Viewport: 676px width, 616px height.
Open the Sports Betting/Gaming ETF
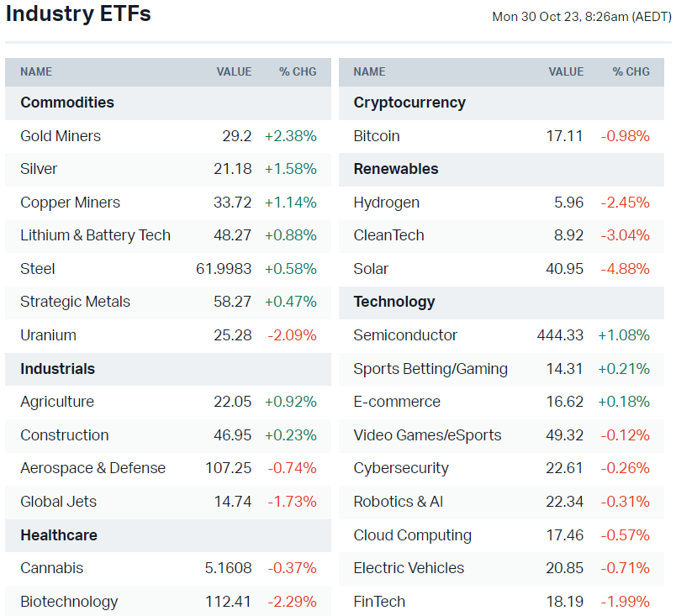pyautogui.click(x=430, y=369)
